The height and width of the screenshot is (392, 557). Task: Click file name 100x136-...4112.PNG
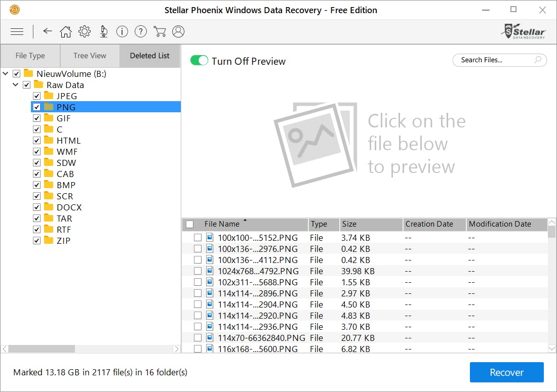(258, 259)
